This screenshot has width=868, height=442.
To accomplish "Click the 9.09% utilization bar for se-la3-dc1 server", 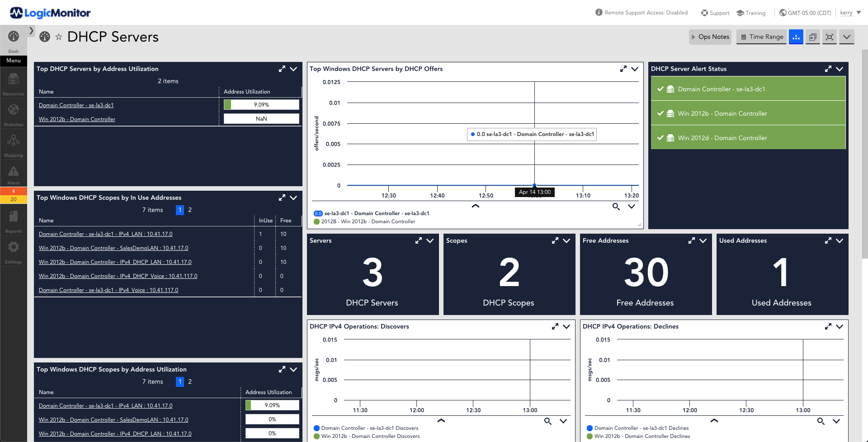I will [261, 105].
